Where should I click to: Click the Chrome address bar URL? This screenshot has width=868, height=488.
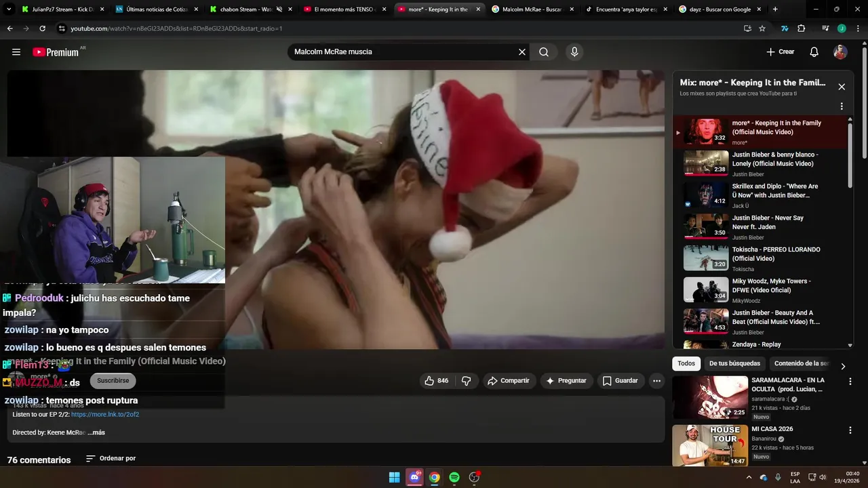pyautogui.click(x=176, y=28)
